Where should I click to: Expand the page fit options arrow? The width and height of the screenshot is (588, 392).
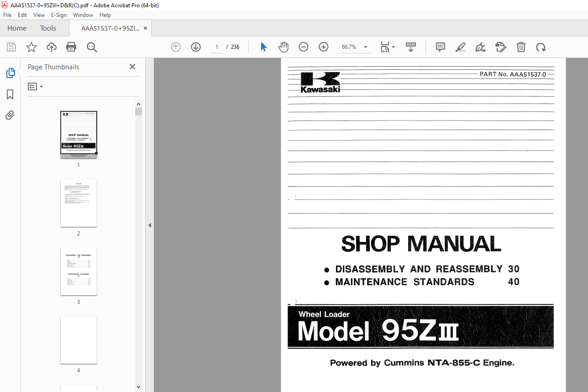[394, 47]
